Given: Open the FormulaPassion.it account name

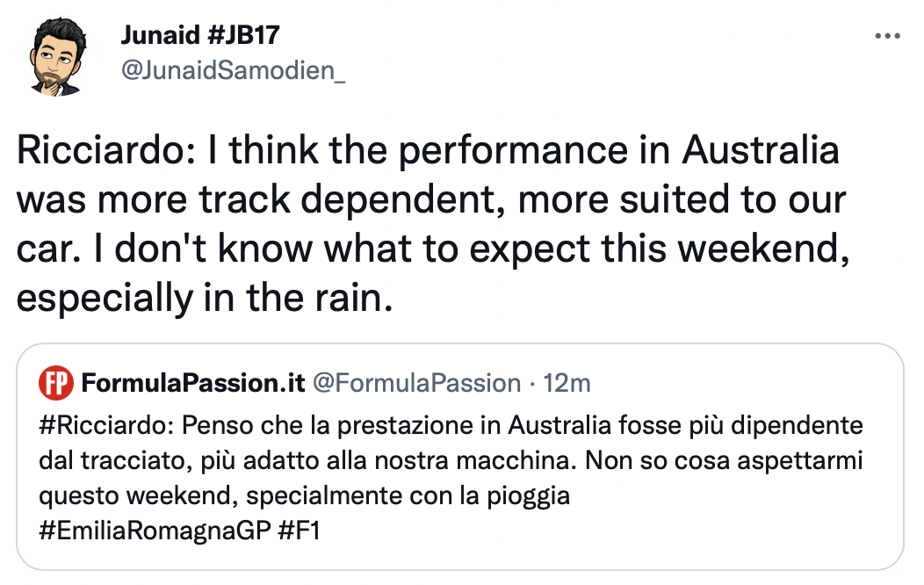Looking at the screenshot, I should click(193, 383).
